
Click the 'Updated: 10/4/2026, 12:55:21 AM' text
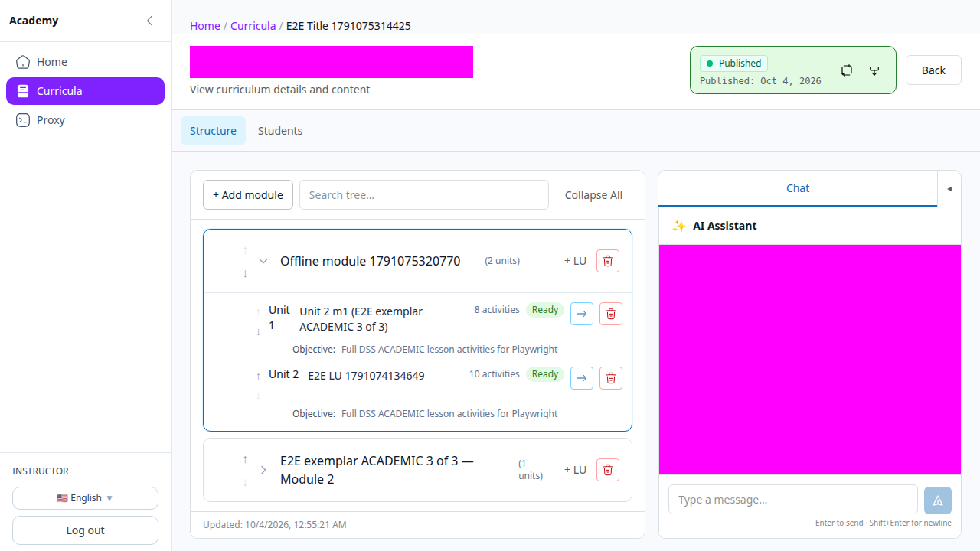click(275, 525)
